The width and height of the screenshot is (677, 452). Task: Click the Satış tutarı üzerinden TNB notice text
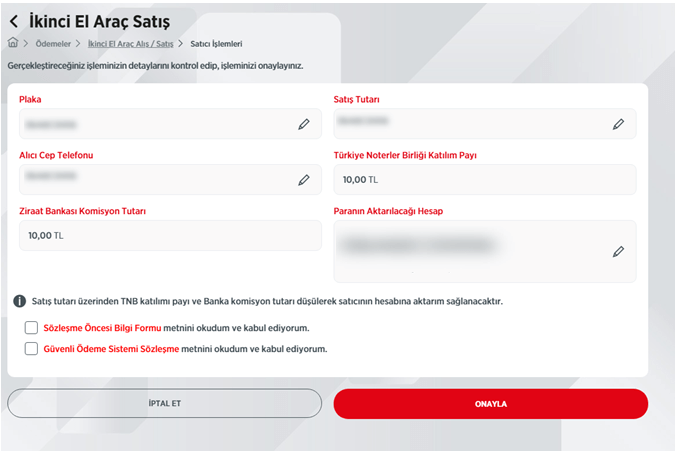click(x=267, y=301)
